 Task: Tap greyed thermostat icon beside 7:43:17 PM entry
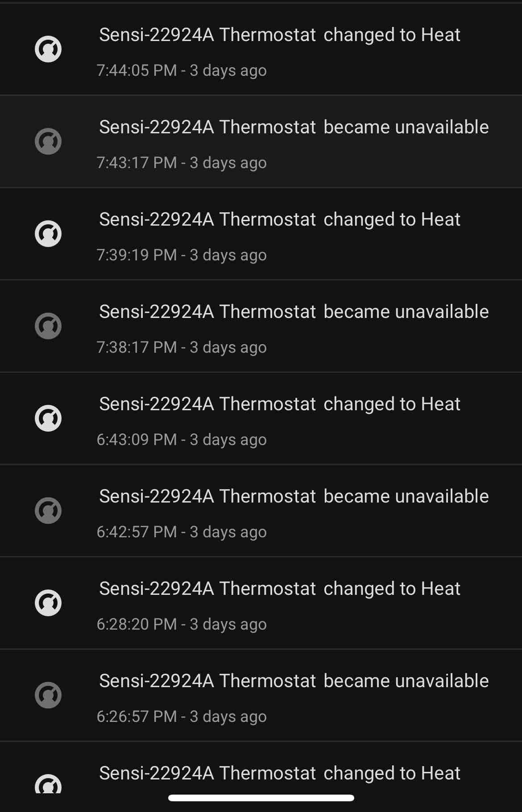pos(48,141)
